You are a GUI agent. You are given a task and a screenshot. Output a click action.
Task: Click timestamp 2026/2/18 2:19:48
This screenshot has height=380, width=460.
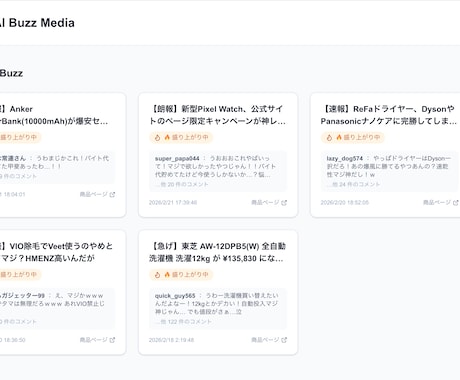171,340
